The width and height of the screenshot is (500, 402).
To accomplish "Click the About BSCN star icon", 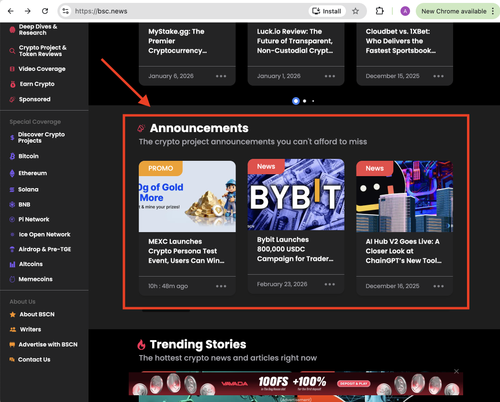I will click(13, 315).
